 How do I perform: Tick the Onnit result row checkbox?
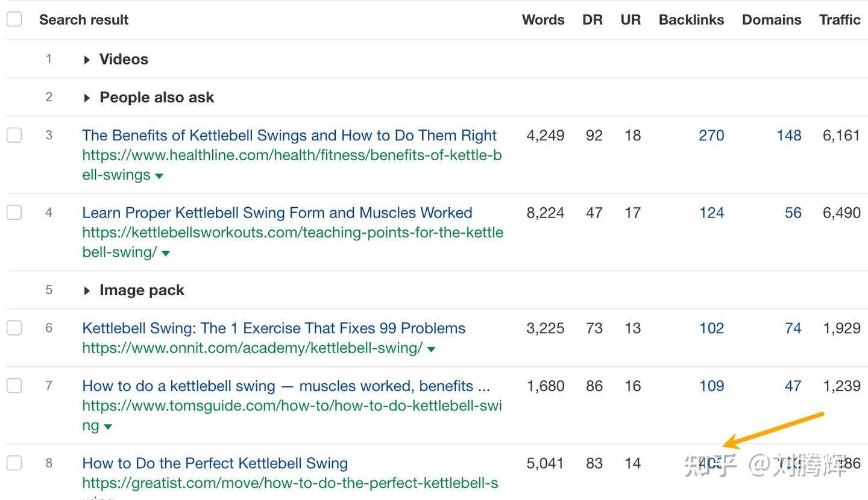click(x=14, y=328)
